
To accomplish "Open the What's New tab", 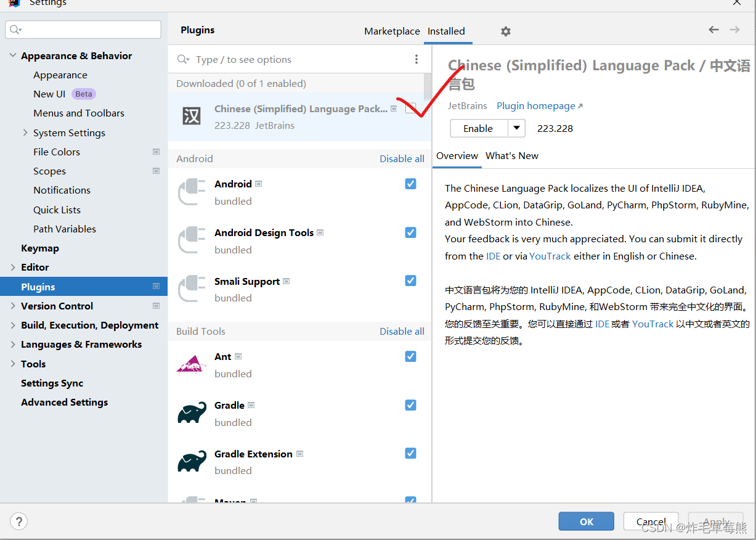I will 512,156.
